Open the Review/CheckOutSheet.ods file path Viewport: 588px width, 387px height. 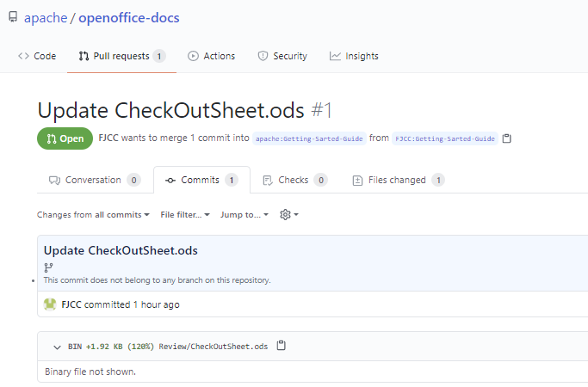tap(214, 347)
